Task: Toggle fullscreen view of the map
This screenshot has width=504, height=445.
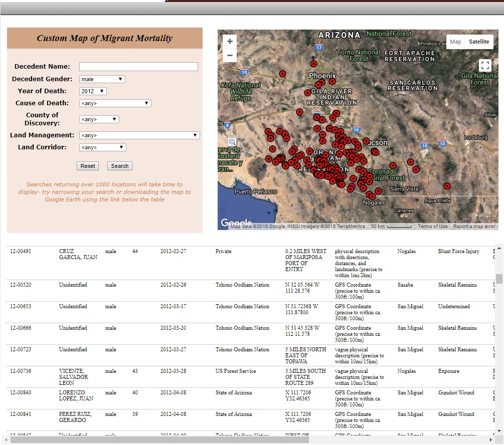Action: pyautogui.click(x=485, y=65)
